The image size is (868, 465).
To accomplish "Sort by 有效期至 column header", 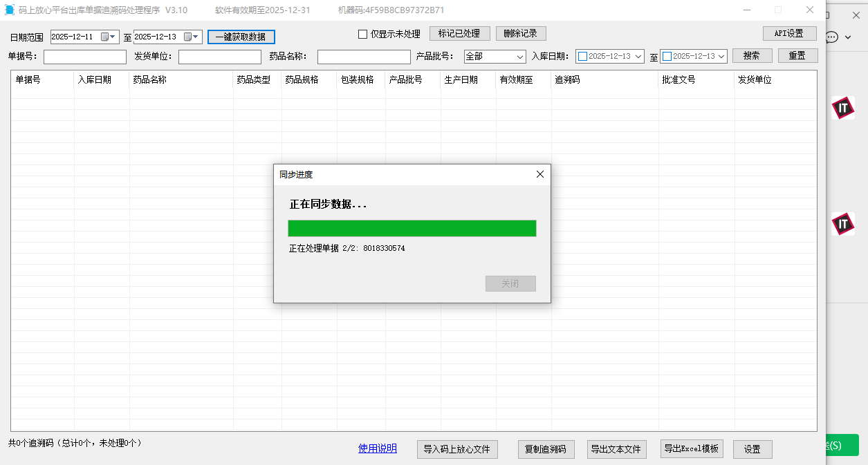I will pos(524,80).
